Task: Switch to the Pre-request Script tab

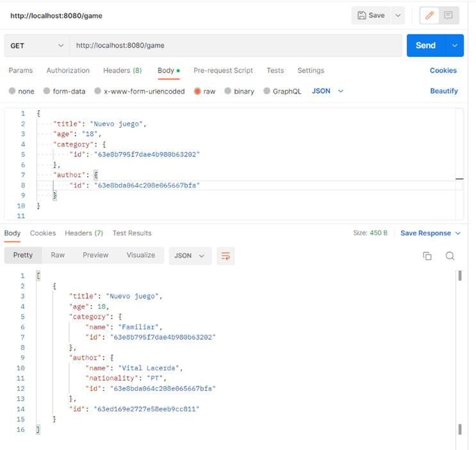Action: click(x=223, y=71)
